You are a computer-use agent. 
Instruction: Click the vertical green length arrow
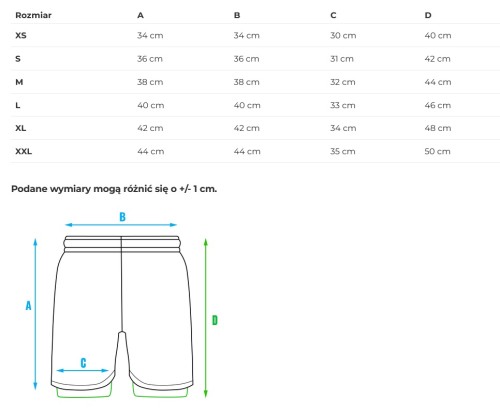(206, 318)
